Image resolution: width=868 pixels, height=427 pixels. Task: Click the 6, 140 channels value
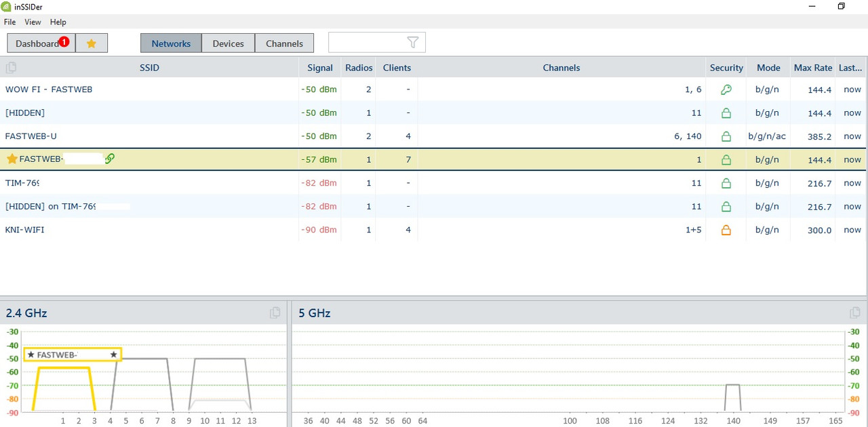point(688,136)
